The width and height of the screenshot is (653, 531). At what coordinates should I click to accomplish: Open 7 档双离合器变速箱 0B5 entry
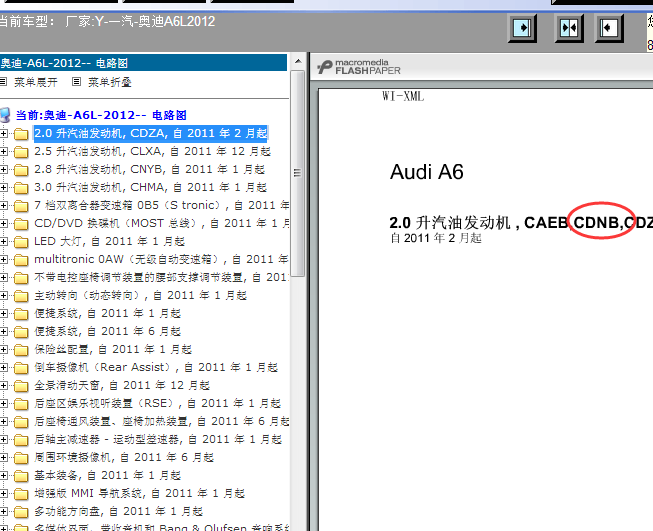tap(162, 205)
